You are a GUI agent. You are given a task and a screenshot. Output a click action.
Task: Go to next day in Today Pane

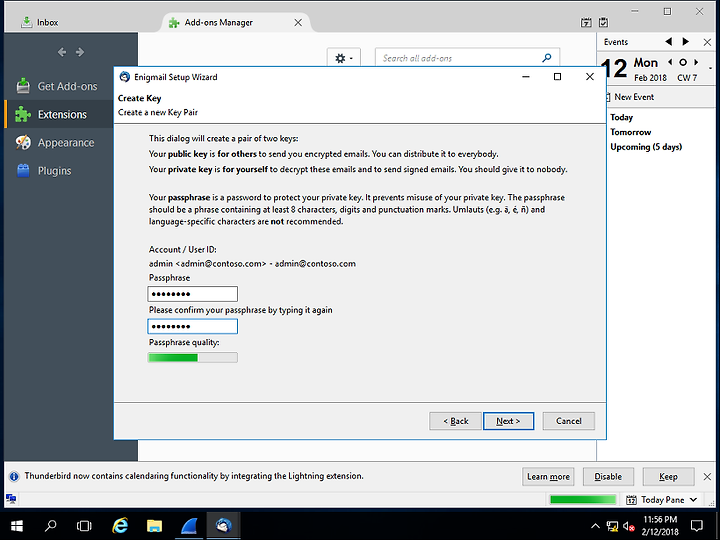click(x=696, y=62)
